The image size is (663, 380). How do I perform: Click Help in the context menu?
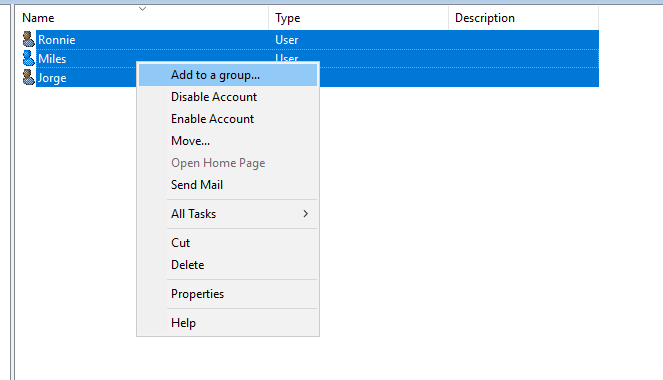tap(228, 323)
